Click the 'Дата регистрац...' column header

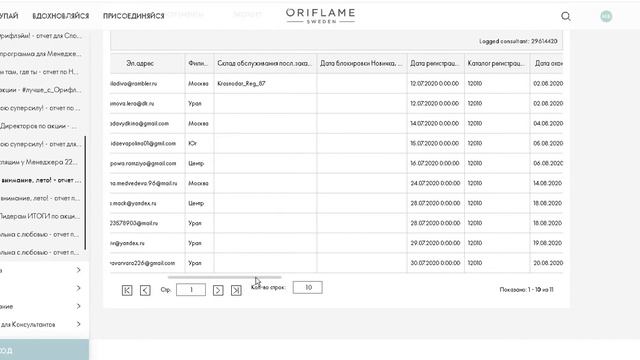435,63
